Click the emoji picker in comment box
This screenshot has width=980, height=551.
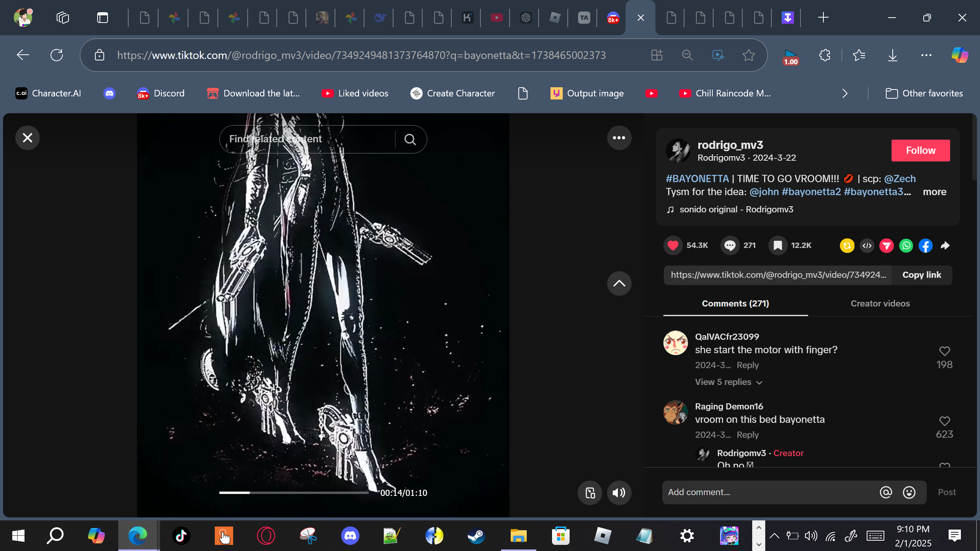tap(909, 492)
